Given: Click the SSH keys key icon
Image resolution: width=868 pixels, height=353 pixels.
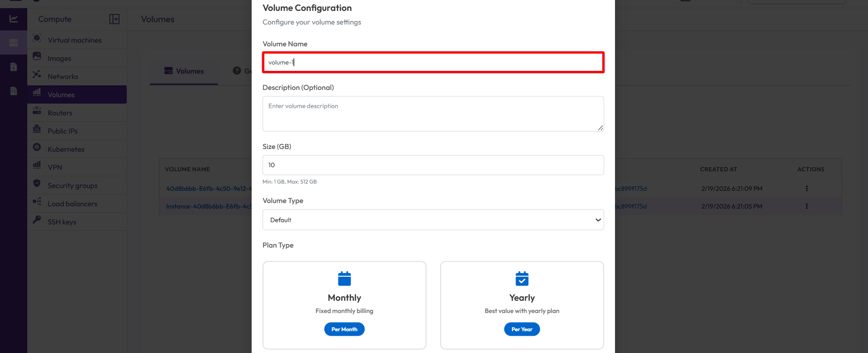Looking at the screenshot, I should point(37,220).
